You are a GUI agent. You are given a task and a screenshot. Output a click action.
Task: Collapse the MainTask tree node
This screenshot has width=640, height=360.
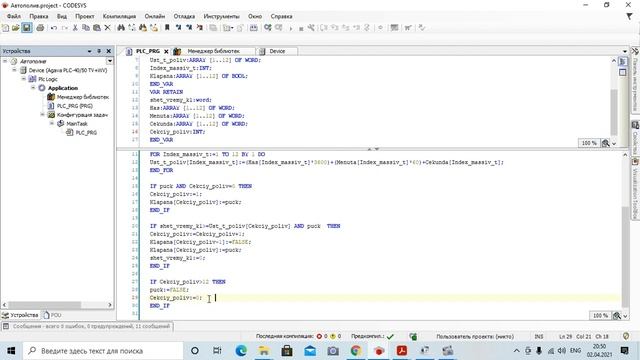(52, 123)
